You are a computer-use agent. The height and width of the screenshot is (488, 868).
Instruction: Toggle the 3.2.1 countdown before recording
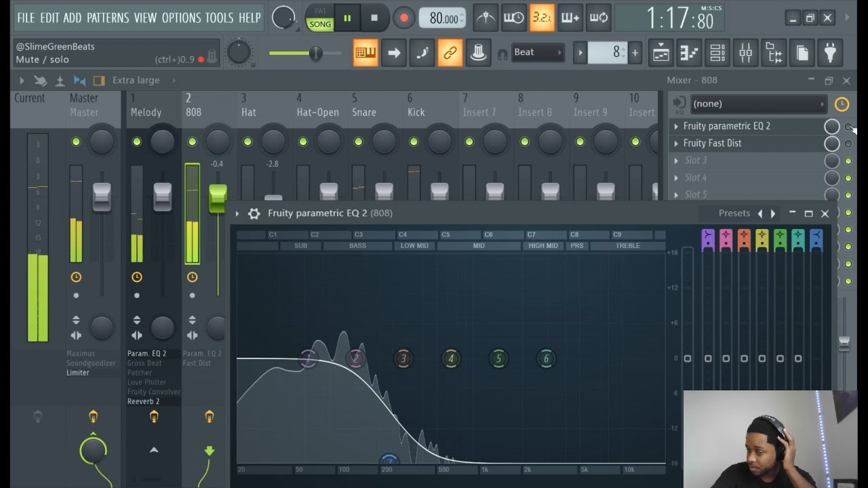click(542, 18)
